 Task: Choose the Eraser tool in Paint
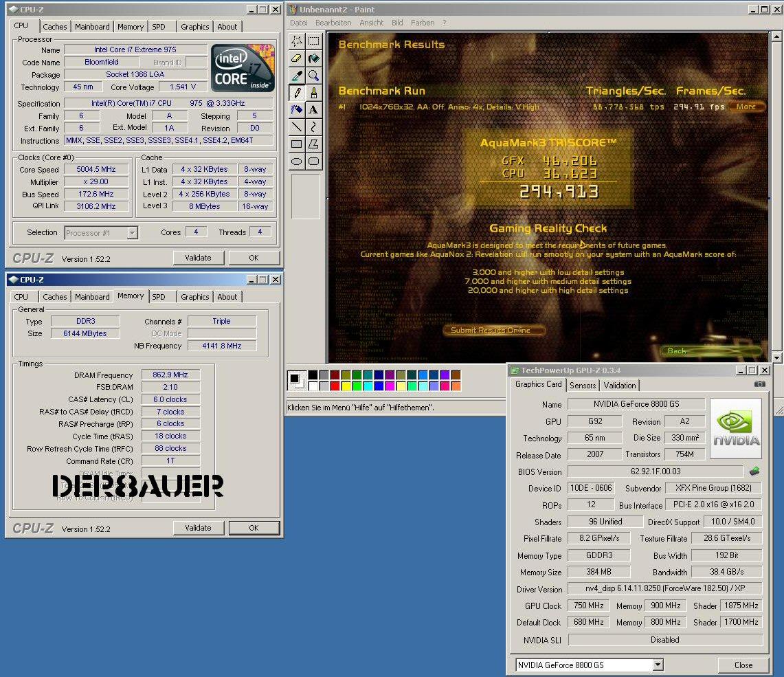[297, 58]
